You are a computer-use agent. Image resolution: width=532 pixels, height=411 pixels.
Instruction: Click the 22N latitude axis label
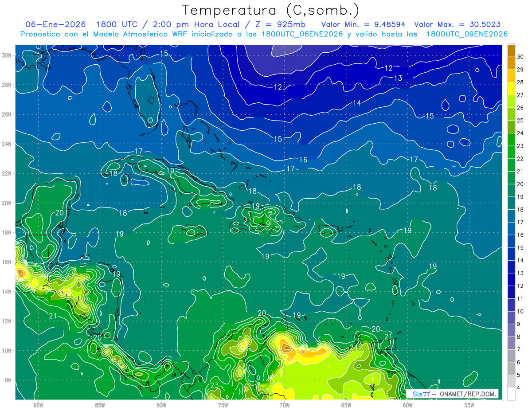pos(7,173)
